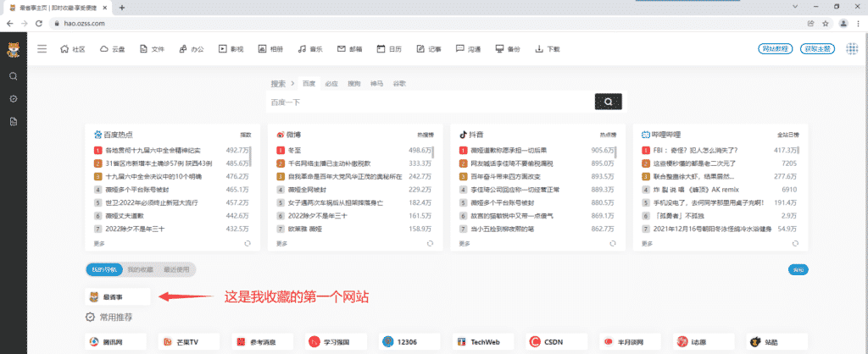Open the hamburger menu in top navigation
This screenshot has width=868, height=354.
[x=42, y=48]
